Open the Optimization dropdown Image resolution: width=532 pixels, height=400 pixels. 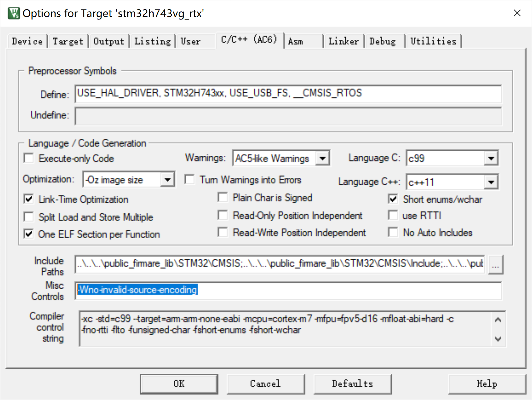coord(168,179)
